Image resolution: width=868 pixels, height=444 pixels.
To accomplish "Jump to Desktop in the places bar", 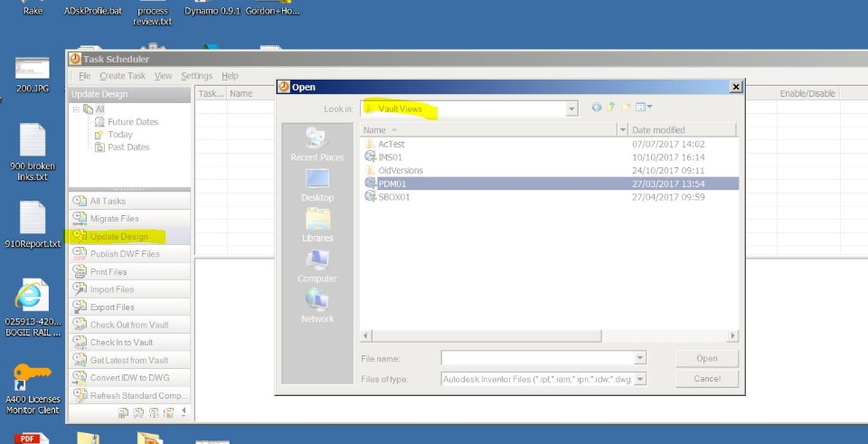I will click(317, 184).
